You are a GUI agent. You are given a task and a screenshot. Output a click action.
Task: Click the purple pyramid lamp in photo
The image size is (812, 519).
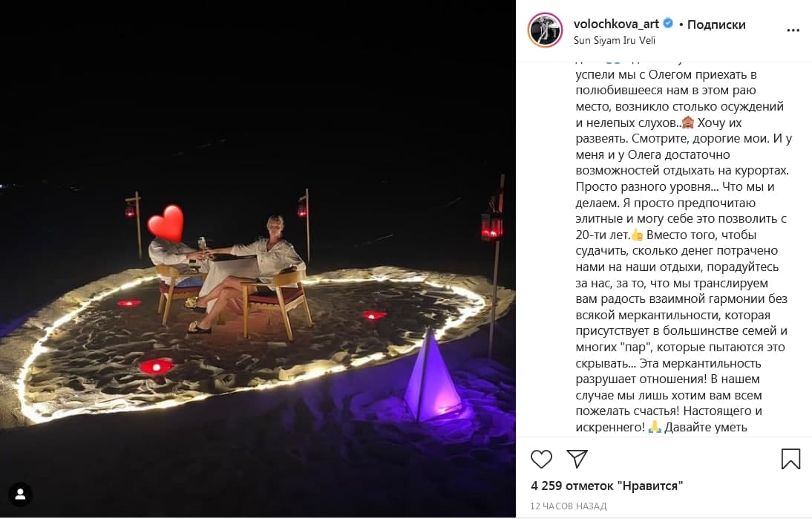pyautogui.click(x=433, y=375)
